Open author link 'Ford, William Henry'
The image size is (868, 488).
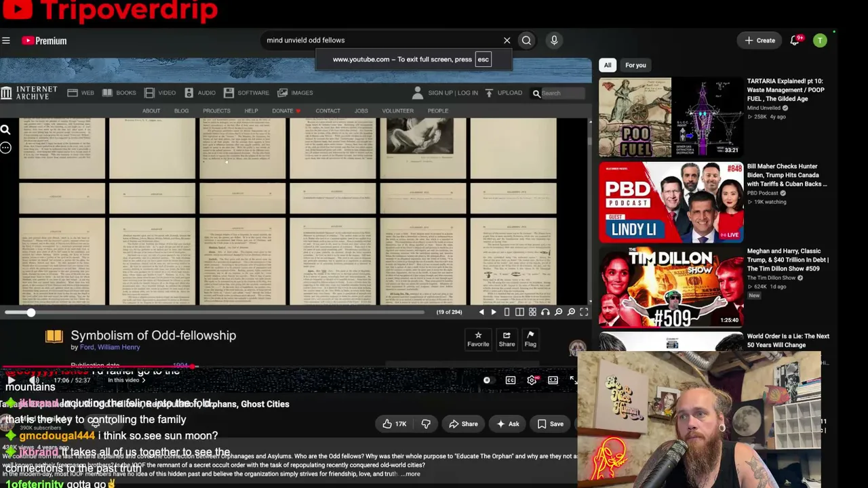(x=110, y=347)
